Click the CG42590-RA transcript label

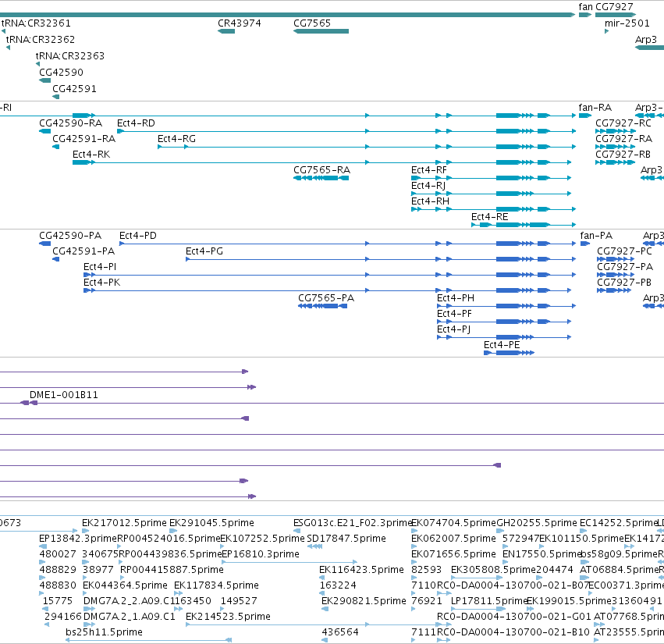[x=71, y=123]
